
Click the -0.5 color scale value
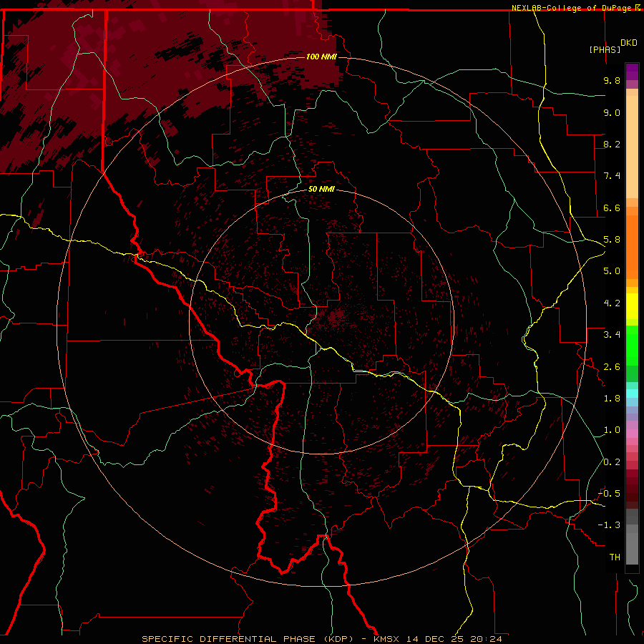coord(609,494)
